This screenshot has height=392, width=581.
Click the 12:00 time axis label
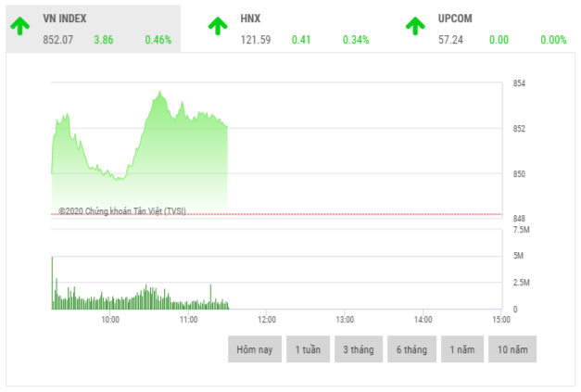265,319
